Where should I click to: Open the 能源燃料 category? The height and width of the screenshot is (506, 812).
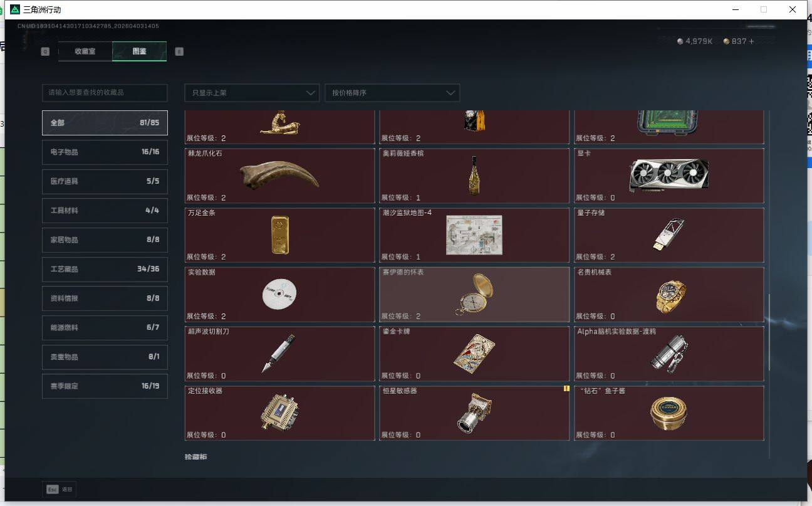105,327
